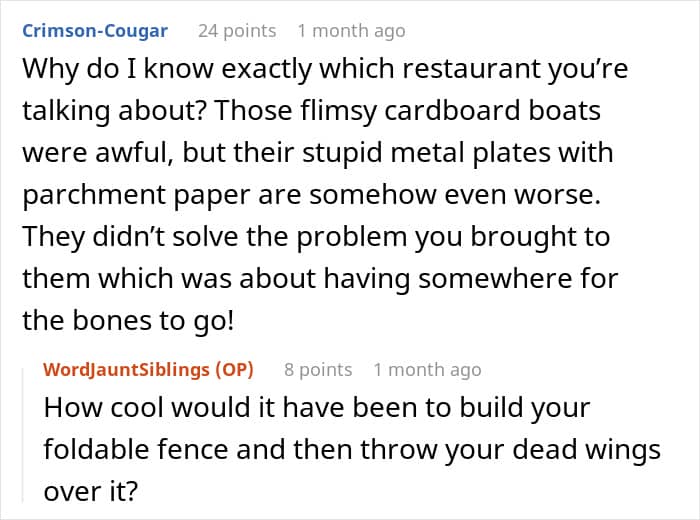This screenshot has height=520, width=700.
Task: Click the line starting "They didn't solve"
Action: click(316, 238)
